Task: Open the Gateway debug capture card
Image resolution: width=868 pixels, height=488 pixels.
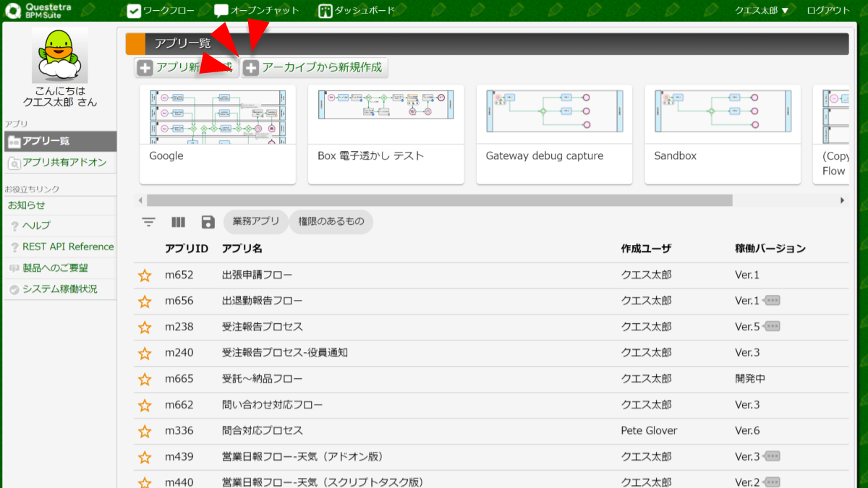Action: pos(554,134)
